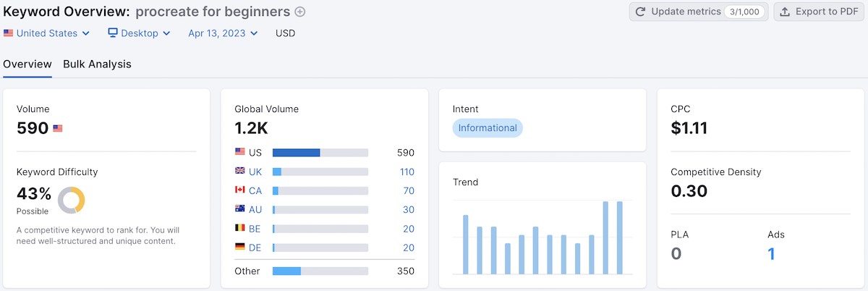Click the 3/1,000 metrics counter badge

[x=744, y=12]
